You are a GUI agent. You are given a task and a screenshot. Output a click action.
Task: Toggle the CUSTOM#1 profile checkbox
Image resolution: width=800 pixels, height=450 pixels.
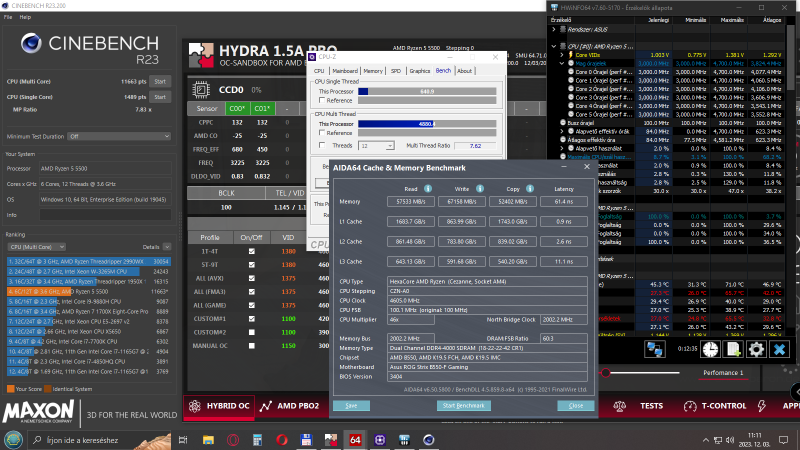click(252, 319)
